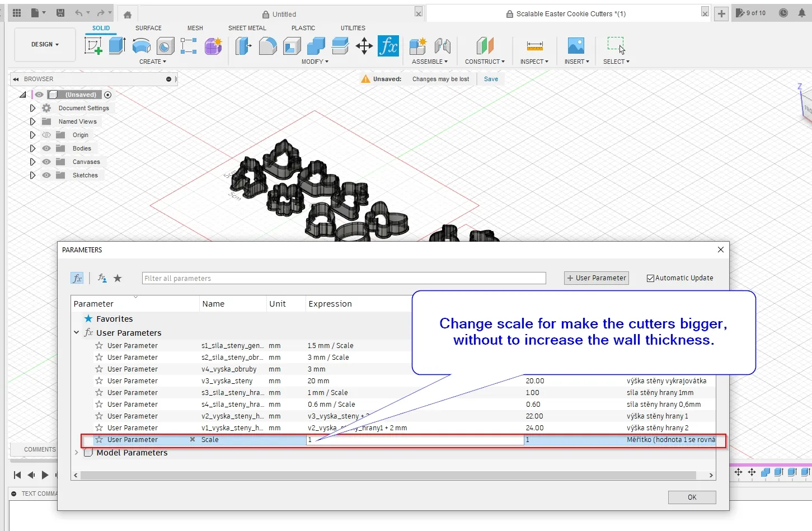812x531 pixels.
Task: Switch to the SHEET METAL tab
Action: [247, 28]
